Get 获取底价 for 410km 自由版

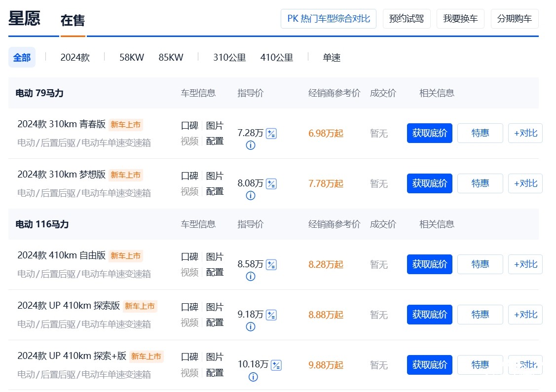[x=430, y=264]
